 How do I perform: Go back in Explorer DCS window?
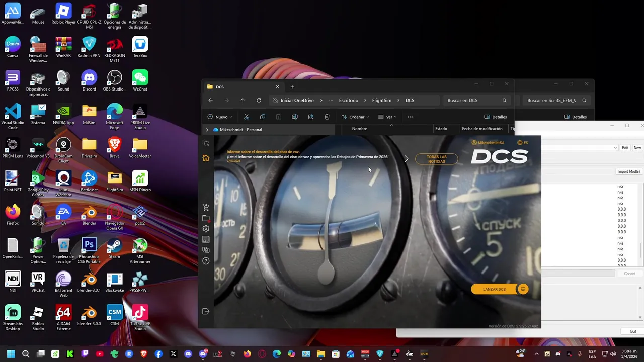210,100
